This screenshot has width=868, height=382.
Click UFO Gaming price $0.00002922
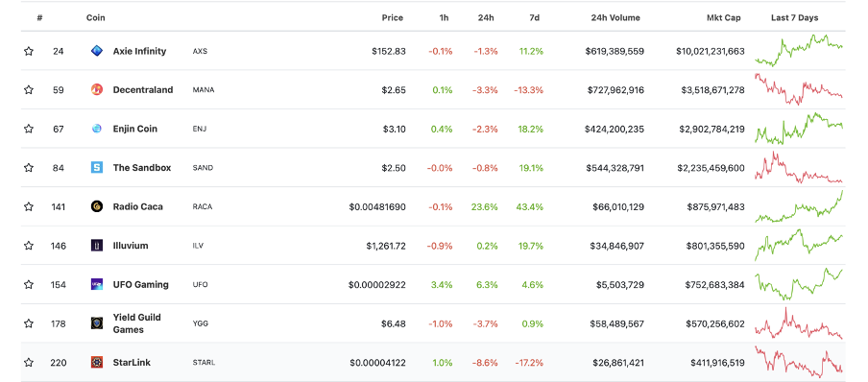[x=377, y=284]
